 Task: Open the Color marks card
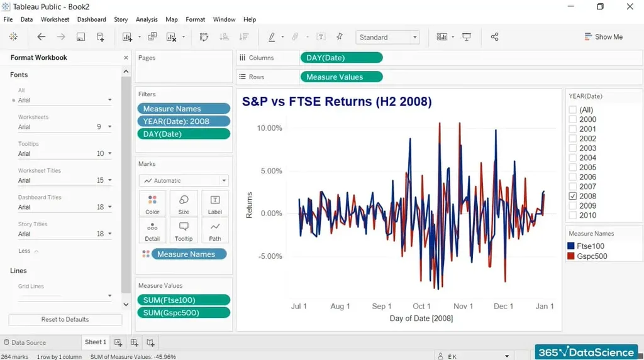(x=152, y=204)
